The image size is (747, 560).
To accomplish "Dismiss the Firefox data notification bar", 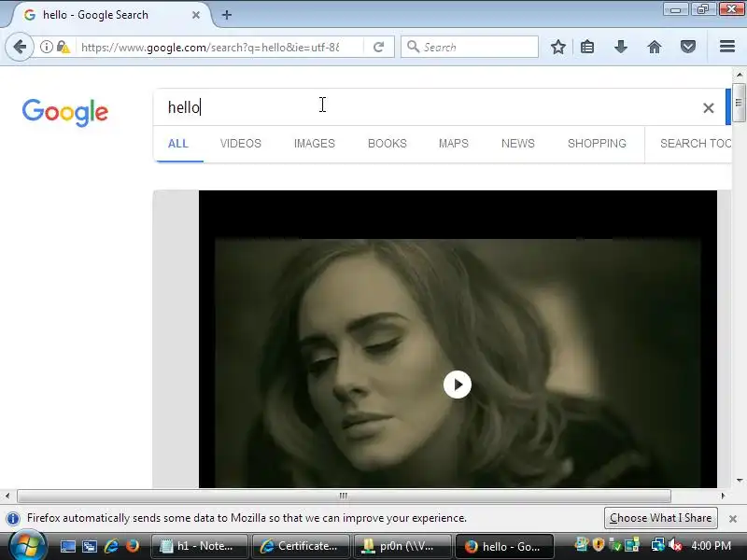I will 733,519.
